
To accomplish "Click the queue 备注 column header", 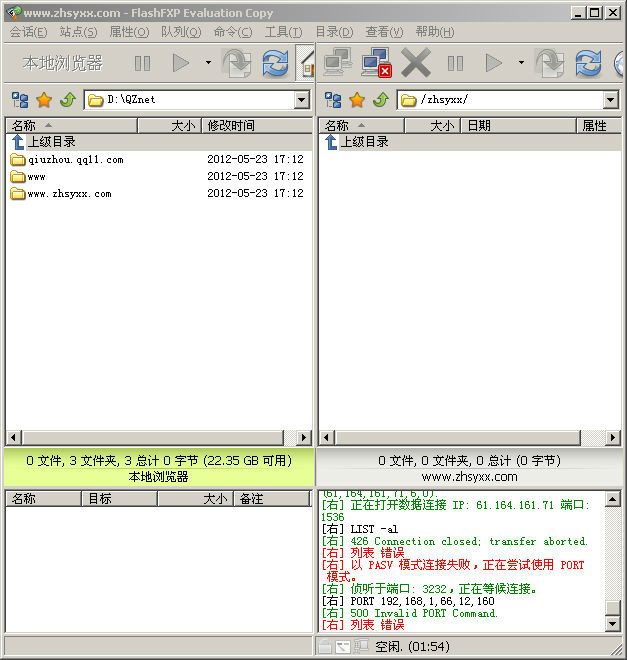I will click(271, 499).
